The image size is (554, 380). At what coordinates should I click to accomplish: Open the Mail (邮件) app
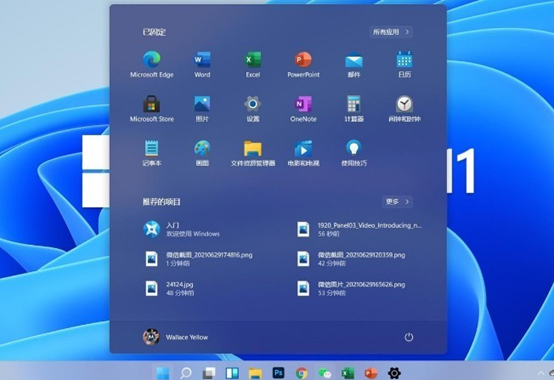354,64
